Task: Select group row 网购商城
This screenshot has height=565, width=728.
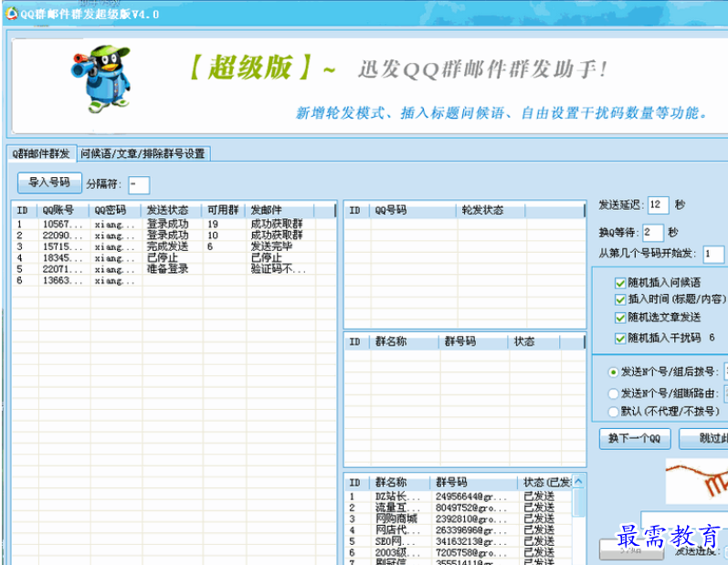Action: pos(459,518)
